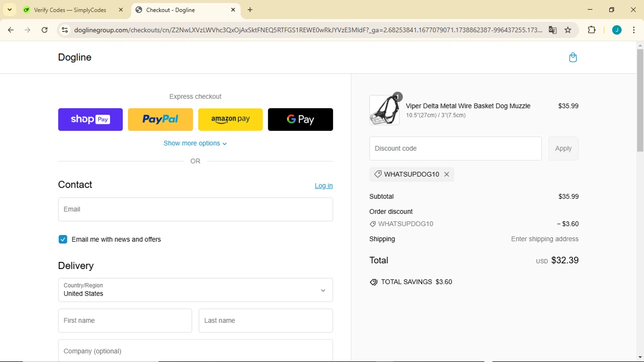Click the browser forward arrow
The image size is (644, 362).
point(27,30)
